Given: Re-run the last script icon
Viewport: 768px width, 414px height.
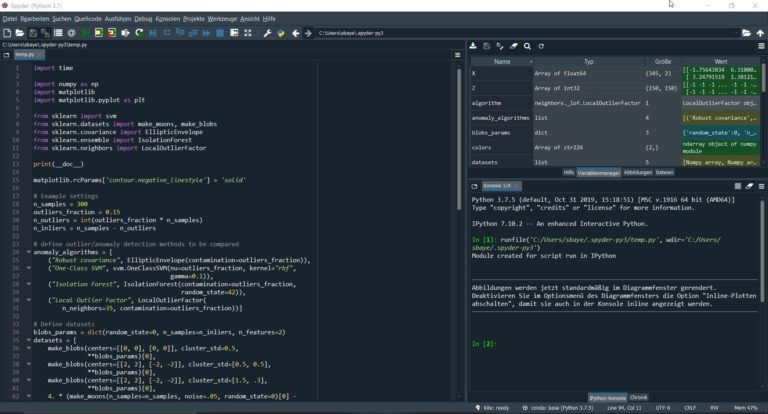Looking at the screenshot, I should tap(139, 33).
